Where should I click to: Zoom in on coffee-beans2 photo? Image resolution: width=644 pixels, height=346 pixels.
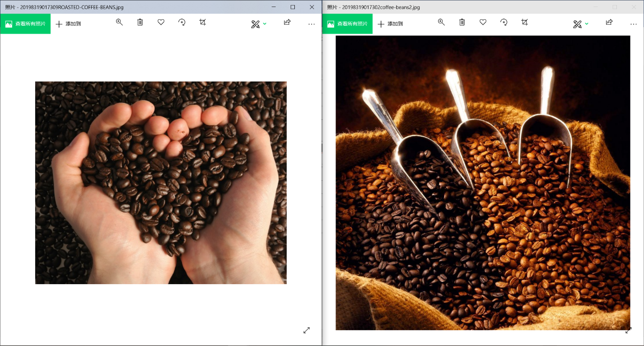point(441,22)
